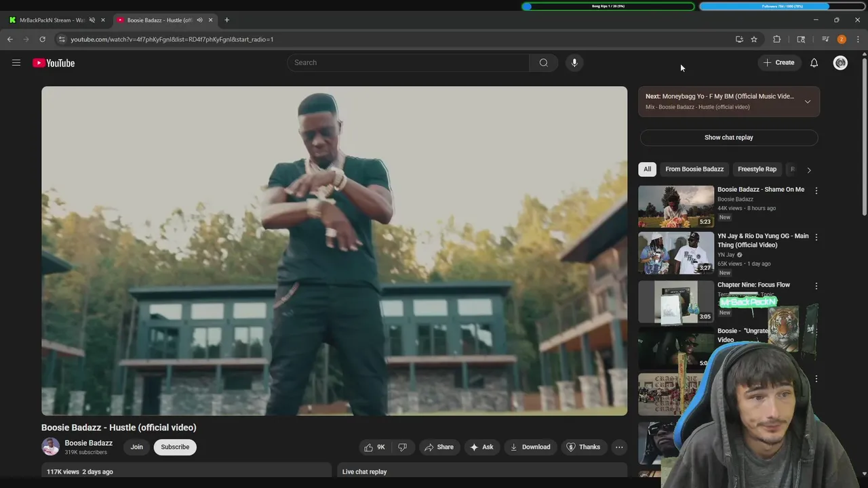View site information icon in address bar
Screen dimensions: 868x488
point(61,39)
